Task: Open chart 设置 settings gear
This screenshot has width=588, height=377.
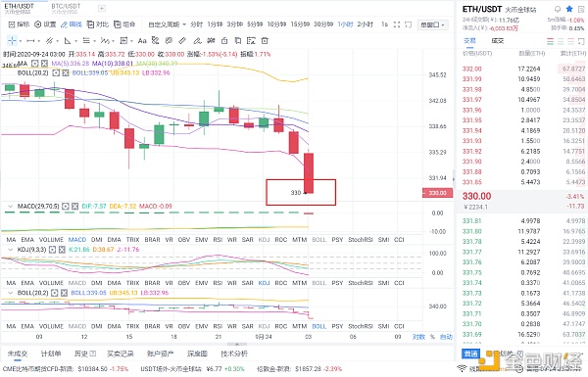Action: pos(45,24)
